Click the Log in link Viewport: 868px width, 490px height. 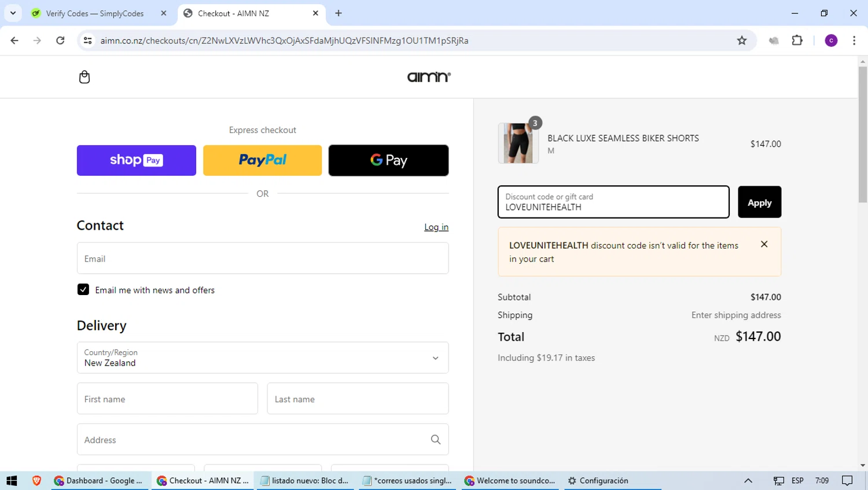pos(436,227)
